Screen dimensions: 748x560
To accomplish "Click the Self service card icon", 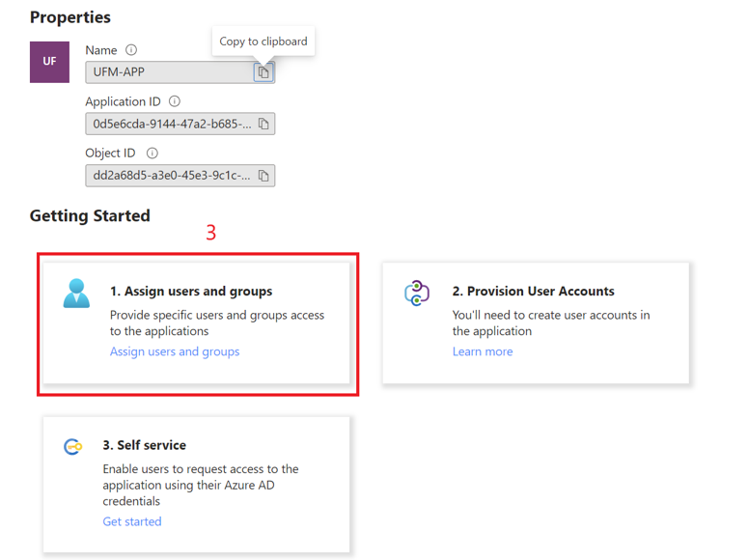I will coord(72,446).
